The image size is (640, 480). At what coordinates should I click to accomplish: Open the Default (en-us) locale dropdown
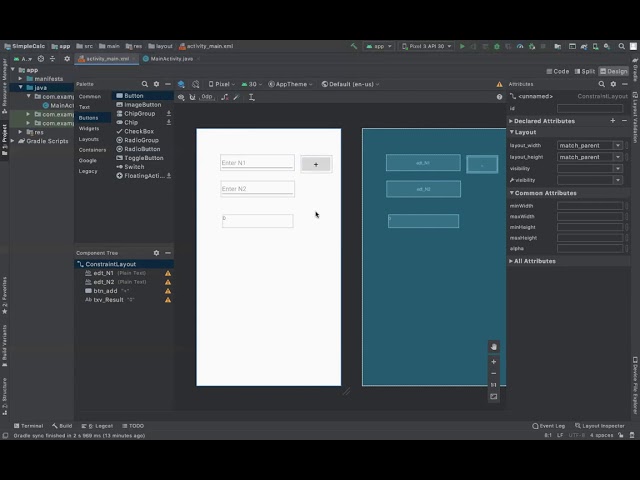(350, 84)
